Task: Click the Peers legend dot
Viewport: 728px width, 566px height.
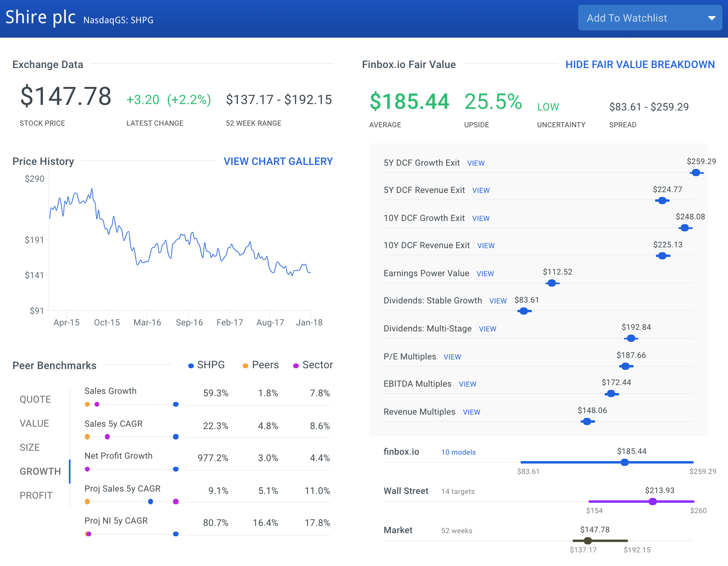Action: tap(245, 365)
